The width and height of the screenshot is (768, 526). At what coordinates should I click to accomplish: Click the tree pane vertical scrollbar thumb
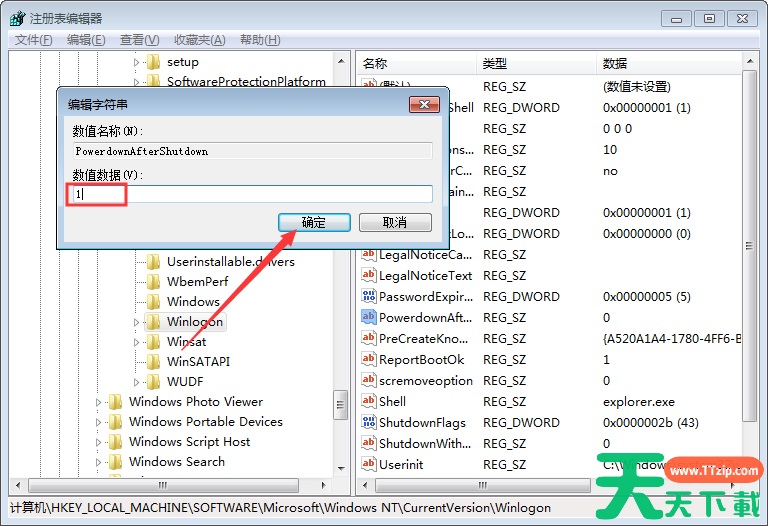coord(340,405)
